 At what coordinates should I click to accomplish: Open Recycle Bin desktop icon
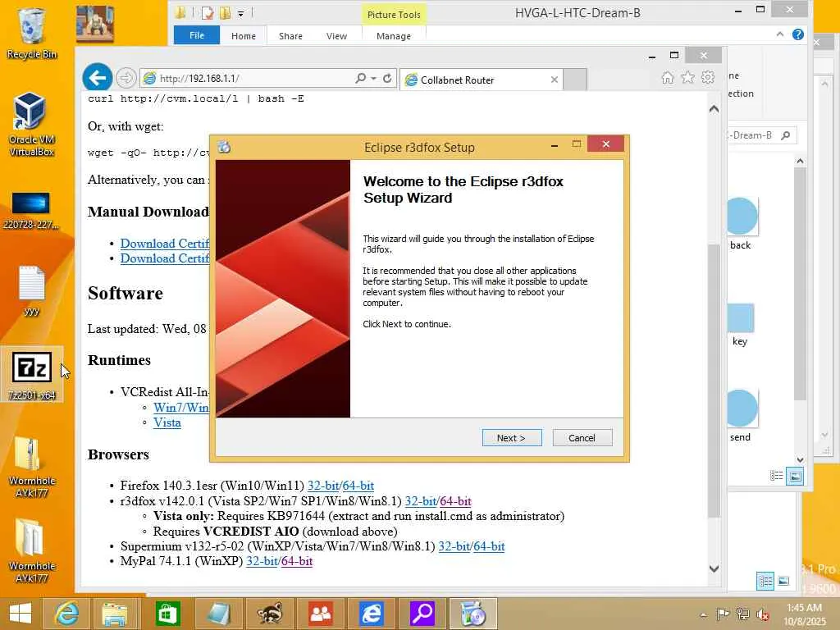tap(32, 34)
